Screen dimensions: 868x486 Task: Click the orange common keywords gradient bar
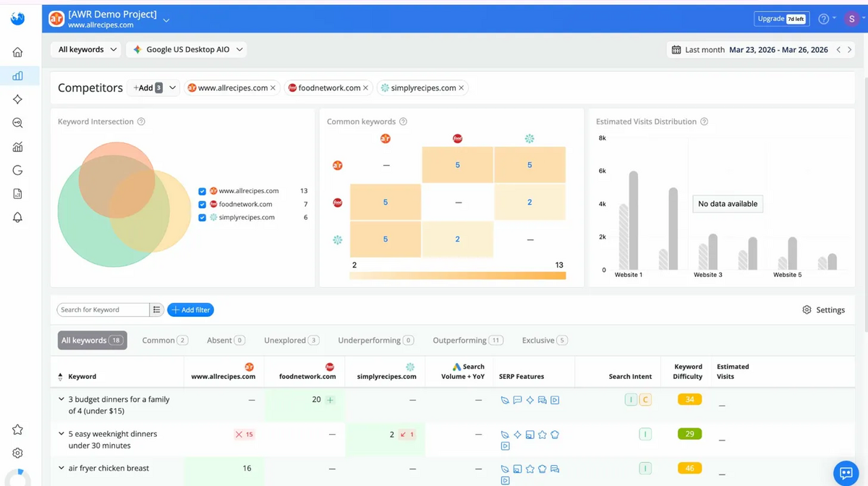click(457, 276)
